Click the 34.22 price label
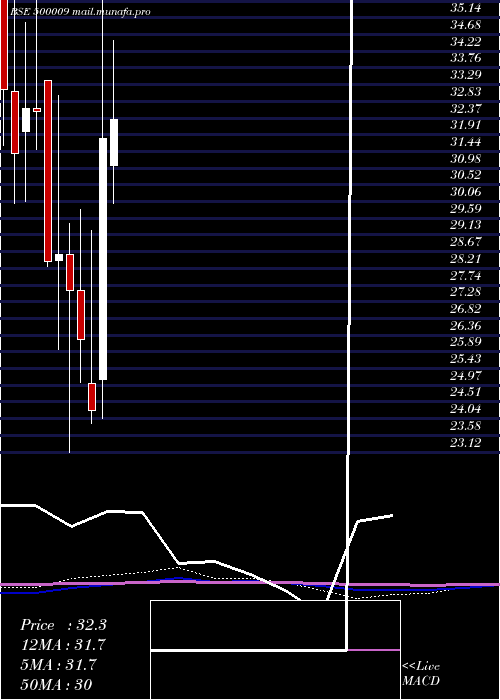Image resolution: width=500 pixels, height=700 pixels. [x=466, y=42]
